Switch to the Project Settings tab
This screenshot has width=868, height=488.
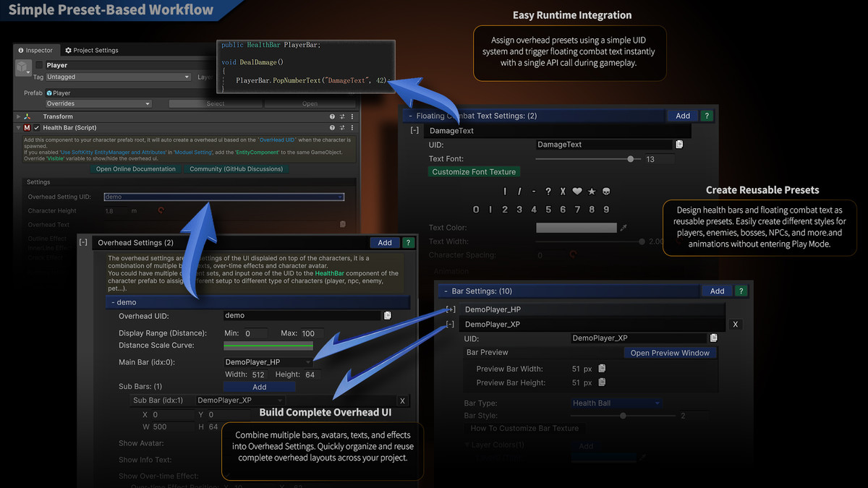coord(92,51)
